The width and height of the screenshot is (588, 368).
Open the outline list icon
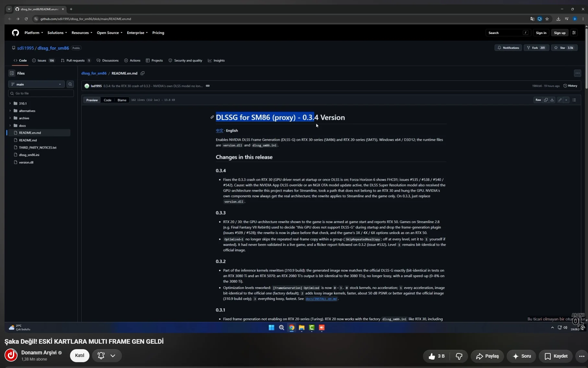tap(574, 100)
